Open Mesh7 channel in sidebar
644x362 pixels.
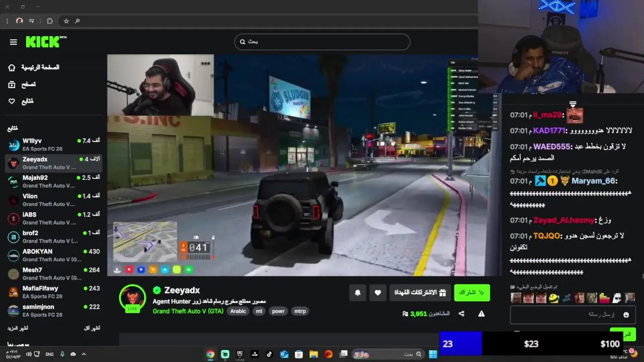(x=53, y=274)
